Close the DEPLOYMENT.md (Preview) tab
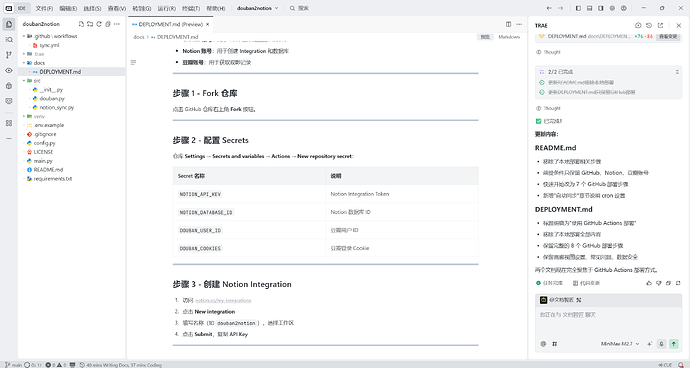Screen dimensions: 690x368 (x=207, y=24)
